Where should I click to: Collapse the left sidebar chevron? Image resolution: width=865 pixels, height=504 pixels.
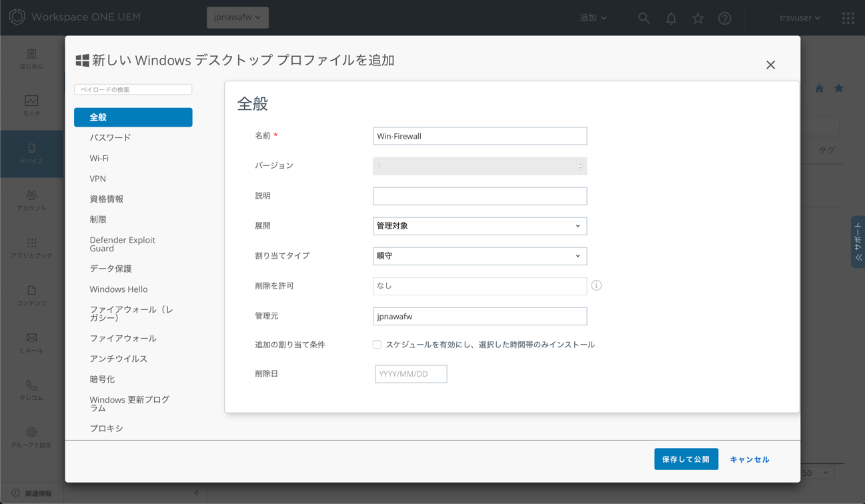coord(196,493)
